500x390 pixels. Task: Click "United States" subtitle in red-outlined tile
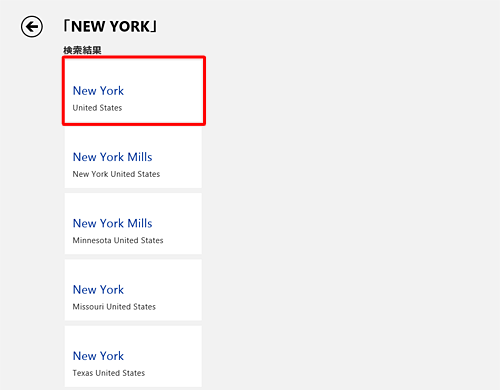tap(97, 108)
